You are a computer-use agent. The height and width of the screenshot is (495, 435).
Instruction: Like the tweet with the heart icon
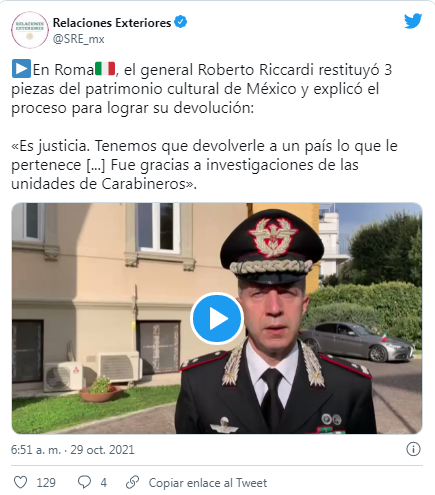pos(20,482)
